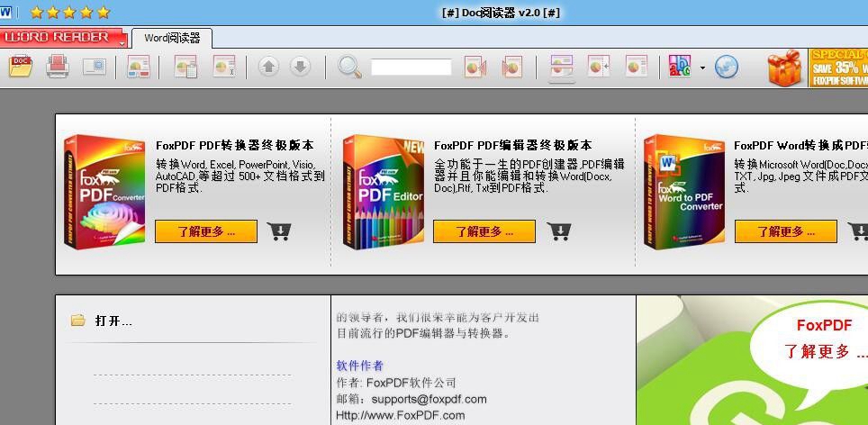Expand the WORD READER button dropdown arrow
The width and height of the screenshot is (868, 425).
click(x=122, y=42)
